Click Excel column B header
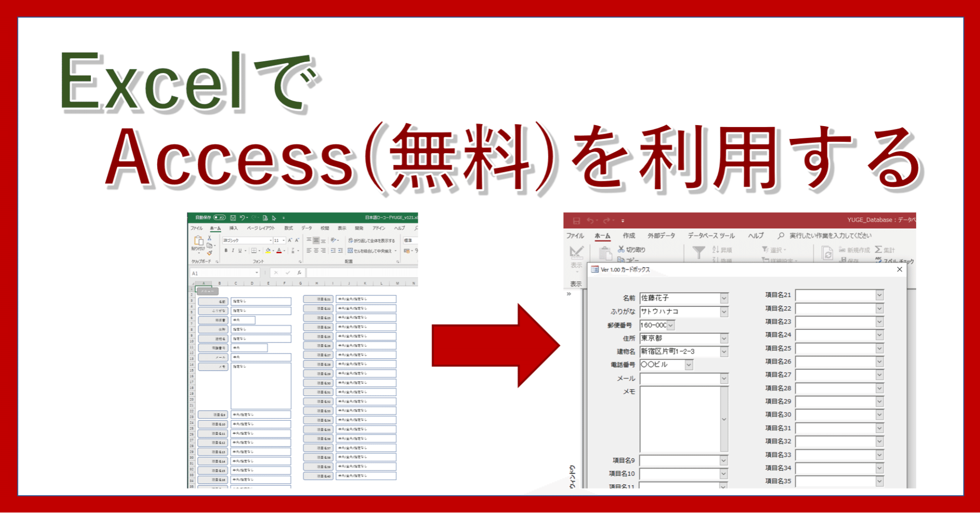The image size is (980, 513). [220, 283]
